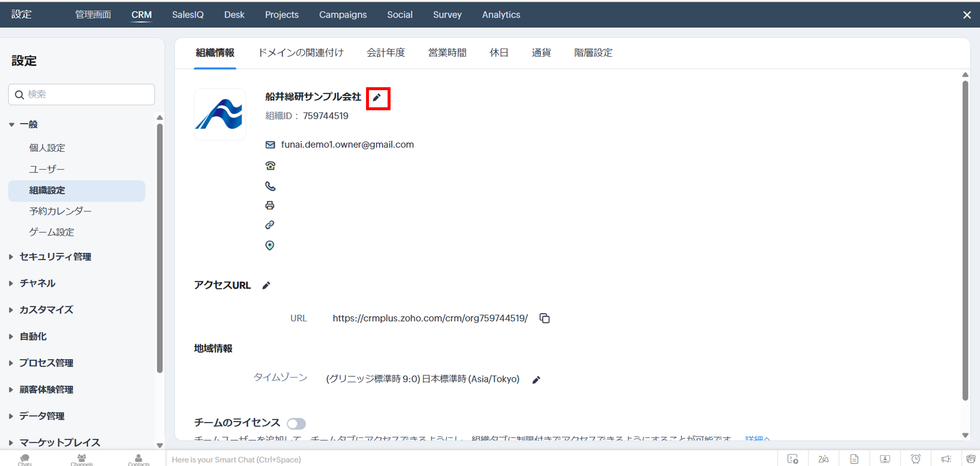Switch to the 営業時間 tab
This screenshot has width=980, height=466.
tap(447, 53)
